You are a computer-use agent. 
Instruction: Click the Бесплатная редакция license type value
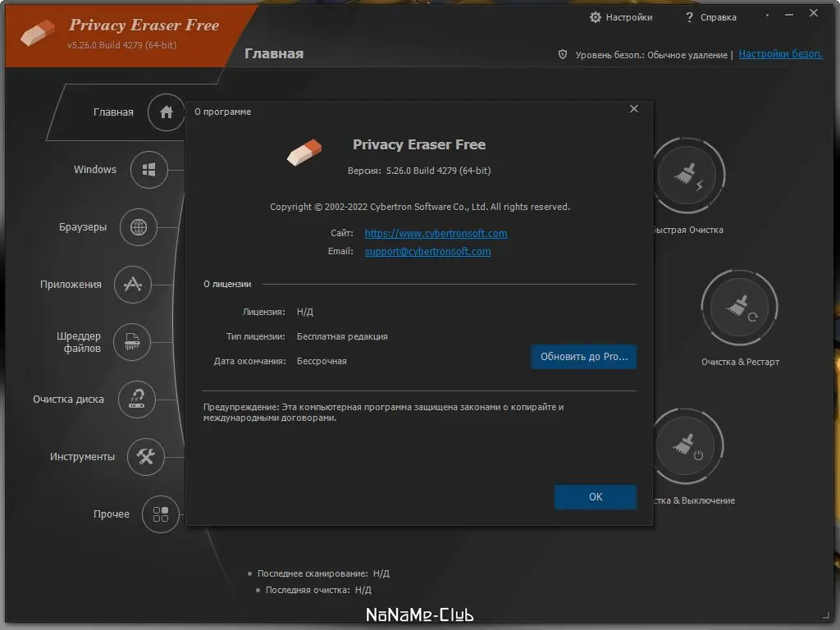pyautogui.click(x=342, y=336)
